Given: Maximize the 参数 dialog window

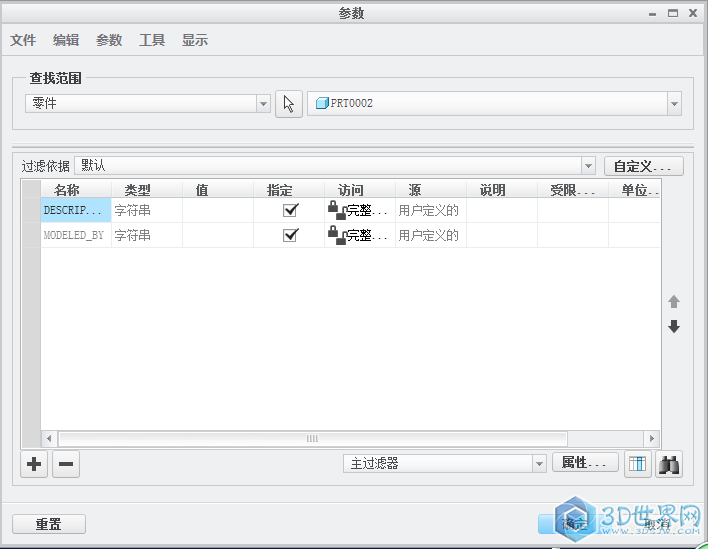Looking at the screenshot, I should [673, 13].
